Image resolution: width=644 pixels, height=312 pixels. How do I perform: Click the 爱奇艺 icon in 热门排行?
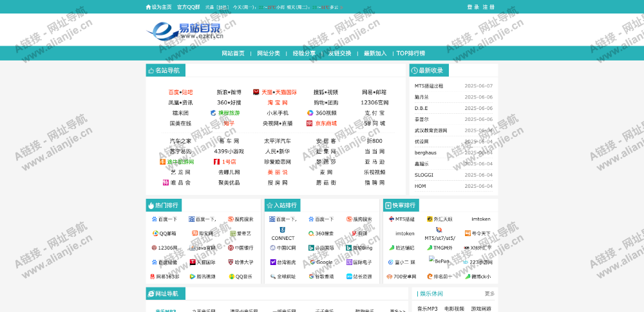click(233, 234)
